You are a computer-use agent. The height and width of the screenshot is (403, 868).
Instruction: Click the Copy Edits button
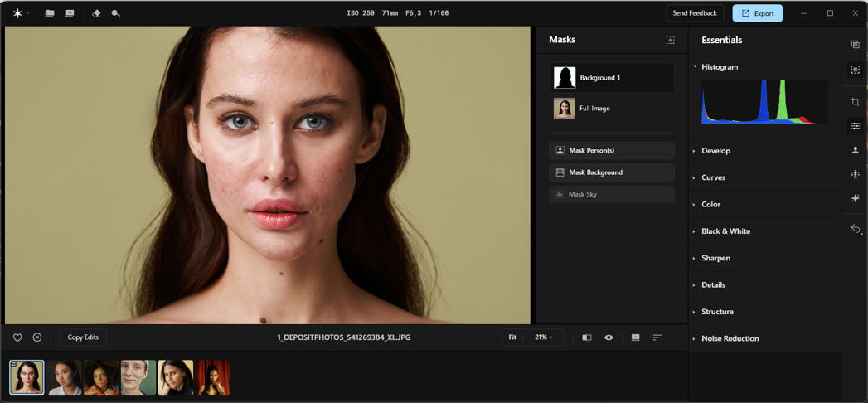[83, 337]
